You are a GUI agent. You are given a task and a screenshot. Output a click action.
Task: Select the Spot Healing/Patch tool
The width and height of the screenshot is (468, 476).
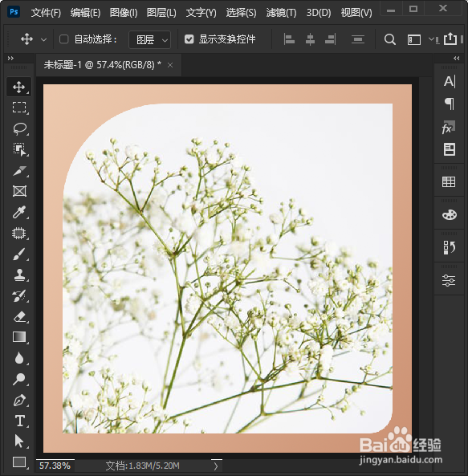click(18, 233)
